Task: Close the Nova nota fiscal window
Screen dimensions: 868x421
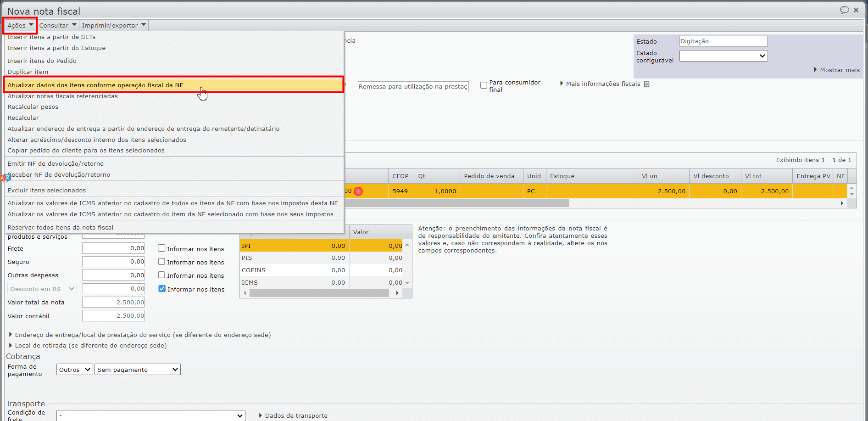Action: tap(856, 10)
